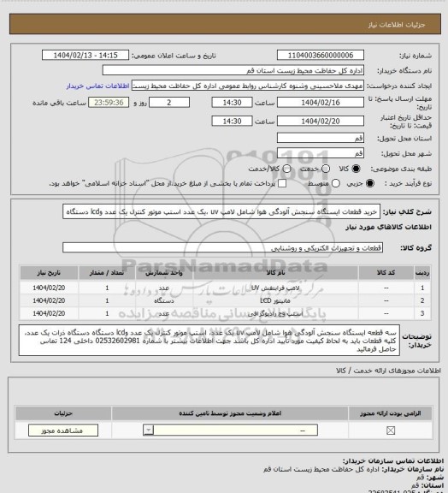Click the ردیف column header
This screenshot has width=448, height=493.
coord(422,273)
